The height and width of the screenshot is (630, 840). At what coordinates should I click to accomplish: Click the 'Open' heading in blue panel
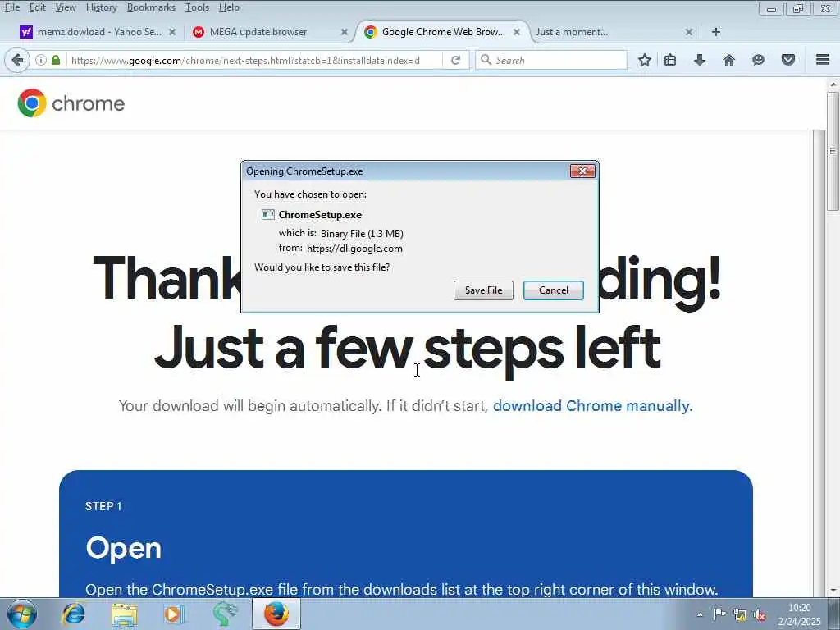coord(123,549)
